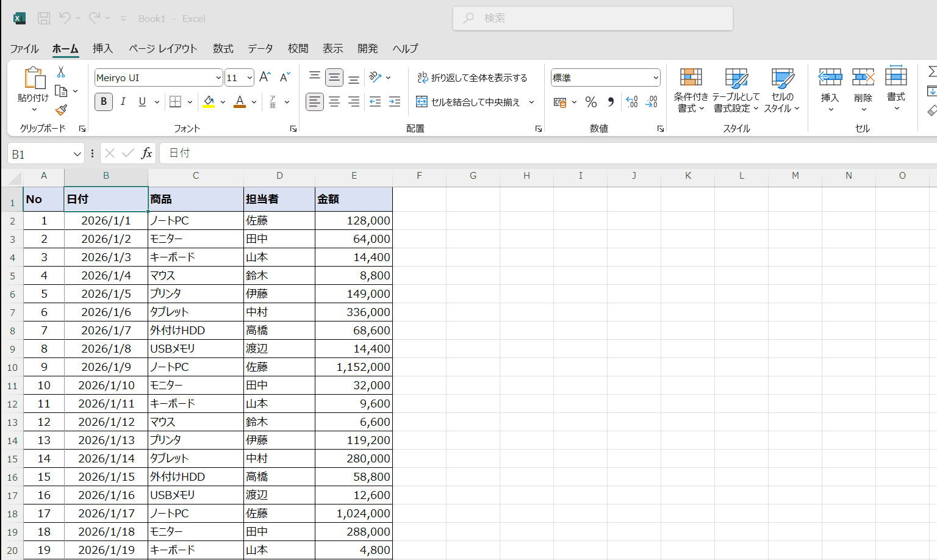Apply the yellow fill color
This screenshot has height=560, width=937.
[x=209, y=102]
